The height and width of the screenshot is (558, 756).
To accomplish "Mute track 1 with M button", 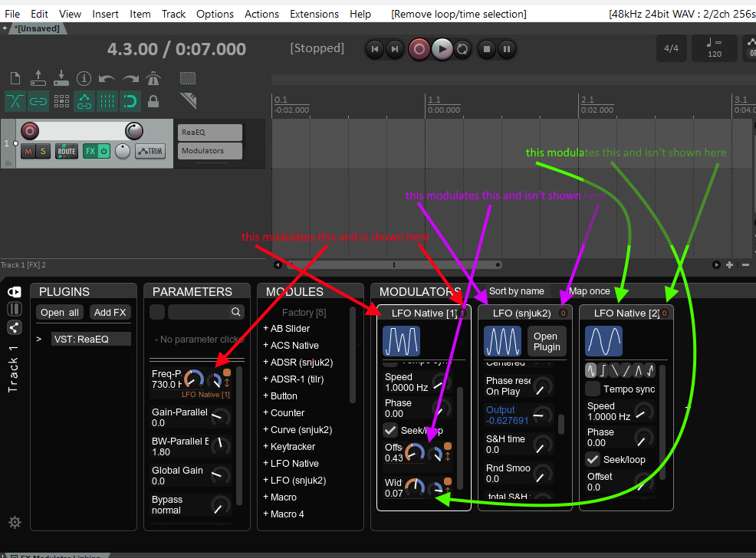I will (28, 151).
